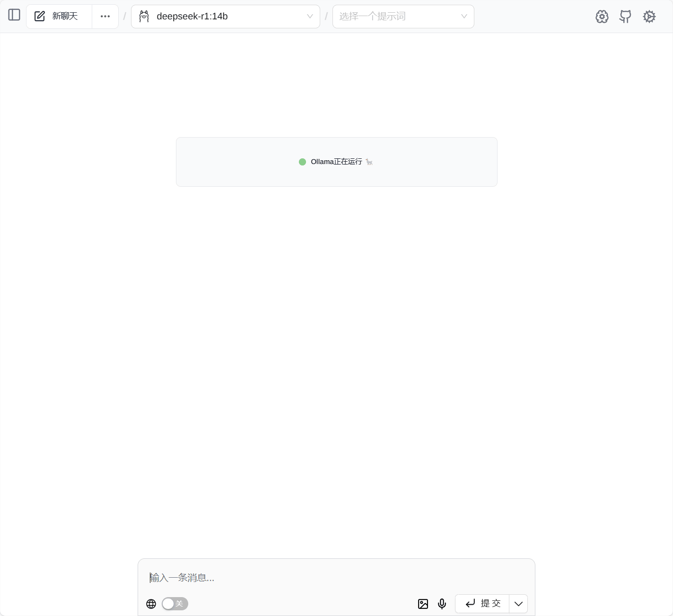Focus the 输入一条消息 message box
This screenshot has height=616, width=673.
click(336, 578)
